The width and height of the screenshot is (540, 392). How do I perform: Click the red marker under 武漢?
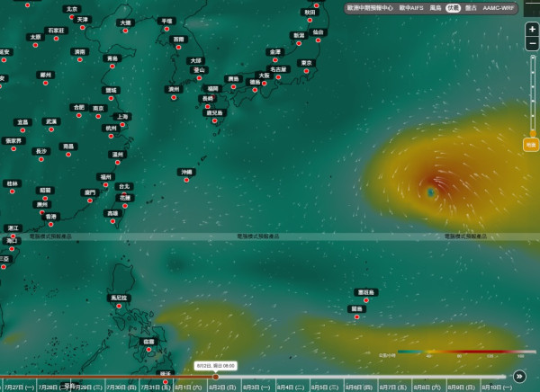[x=51, y=129]
